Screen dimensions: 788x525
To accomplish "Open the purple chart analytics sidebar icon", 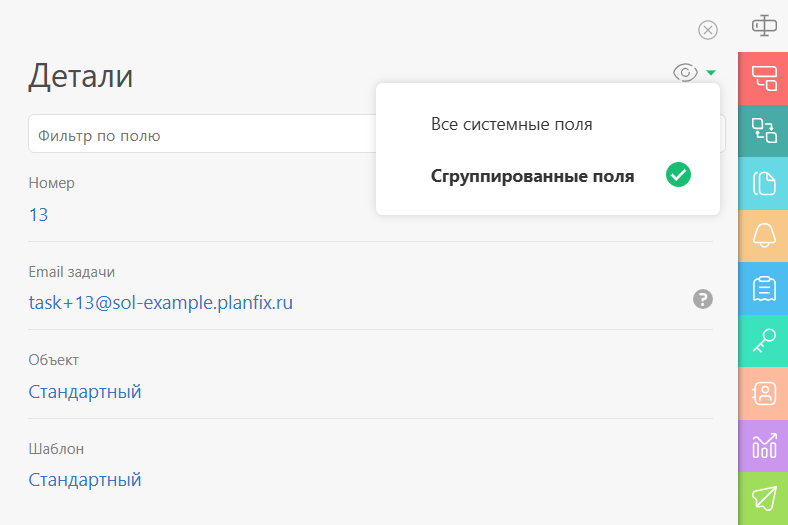I will tap(763, 446).
